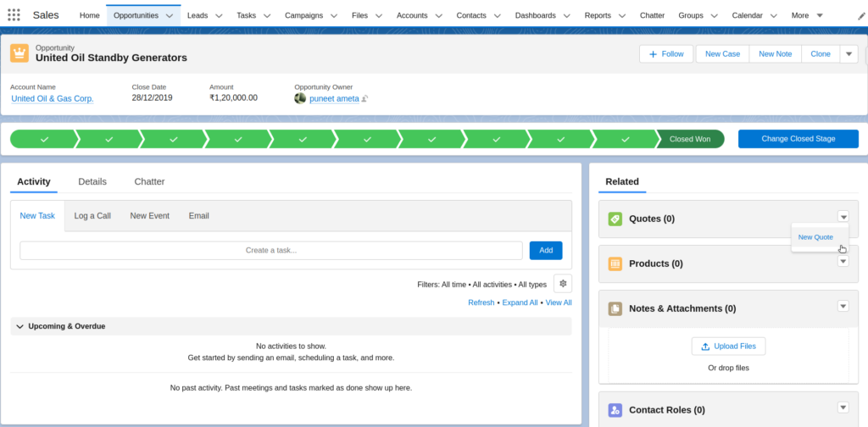The image size is (868, 427).
Task: Expand more actions dropdown beside Clone
Action: [849, 53]
